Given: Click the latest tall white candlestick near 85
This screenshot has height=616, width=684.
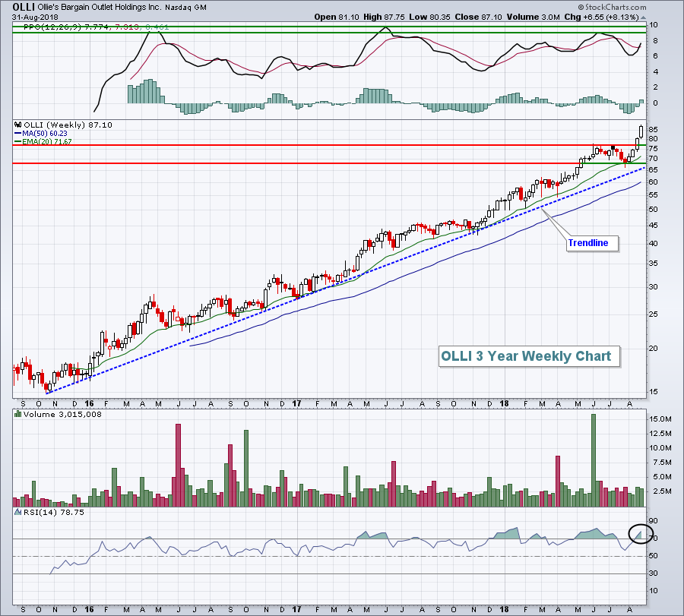Looking at the screenshot, I should pyautogui.click(x=641, y=131).
